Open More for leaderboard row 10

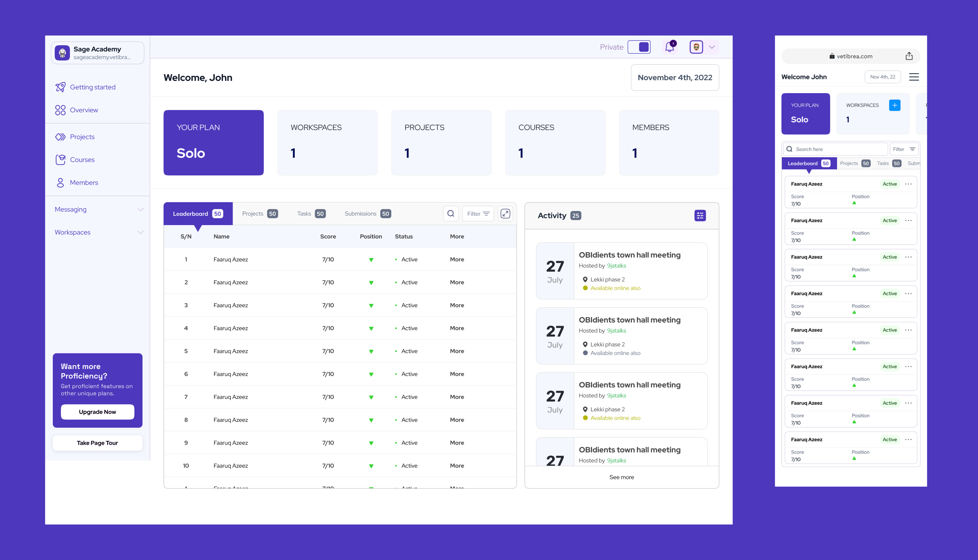coord(457,466)
